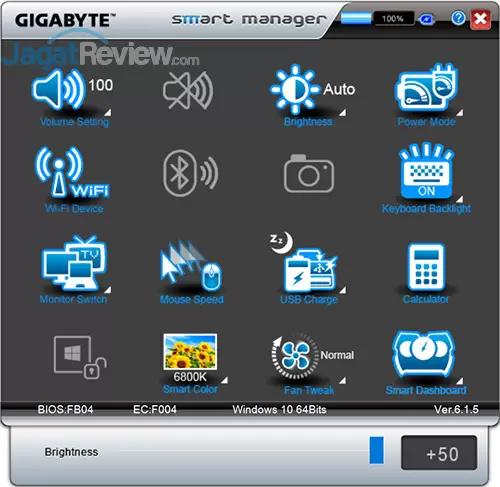Open the Volume Setting speaker icon
Viewport: 500px width, 487px height.
point(58,89)
